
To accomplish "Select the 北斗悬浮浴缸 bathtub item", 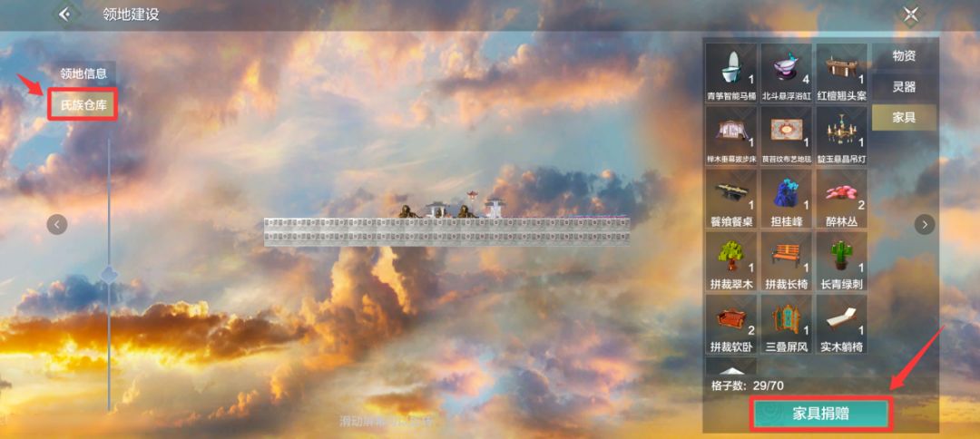I will [x=786, y=73].
